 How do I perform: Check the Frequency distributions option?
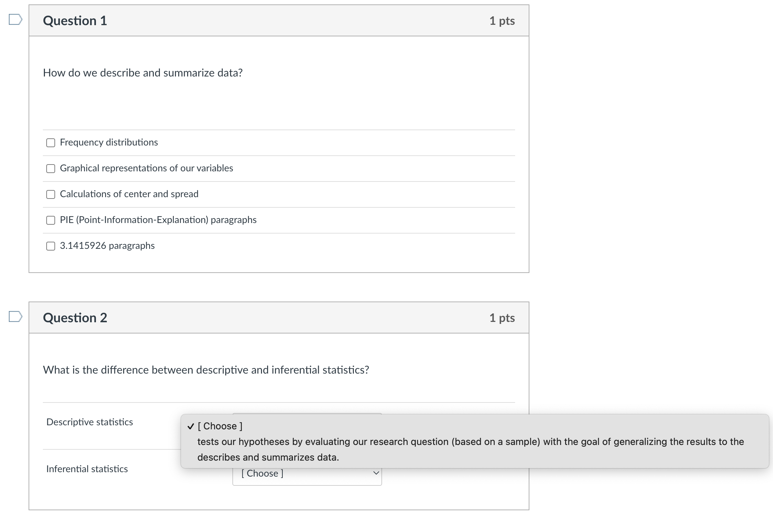pos(50,142)
